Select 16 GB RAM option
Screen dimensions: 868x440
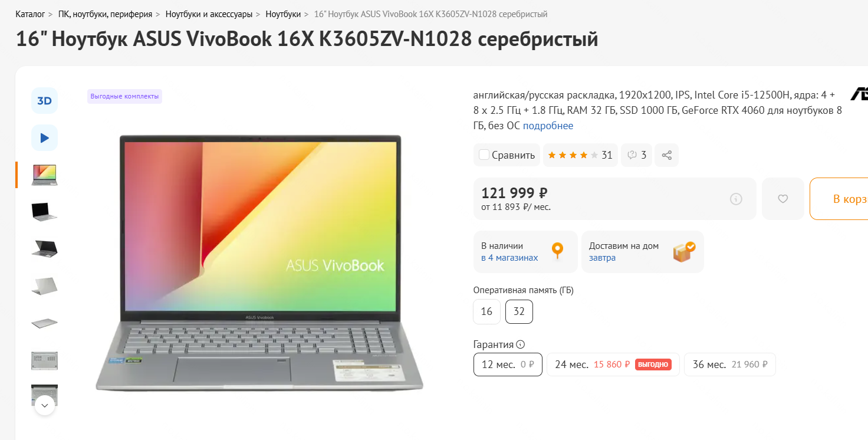pos(486,311)
